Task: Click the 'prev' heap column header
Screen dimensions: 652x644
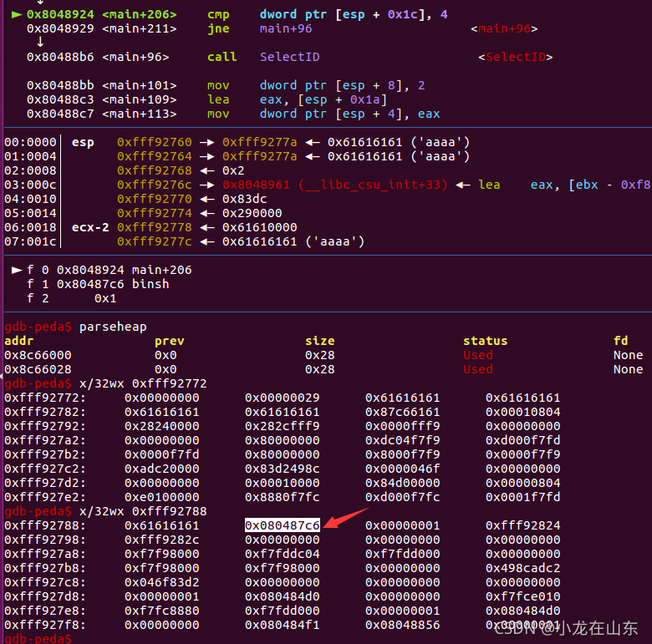Action: [169, 341]
